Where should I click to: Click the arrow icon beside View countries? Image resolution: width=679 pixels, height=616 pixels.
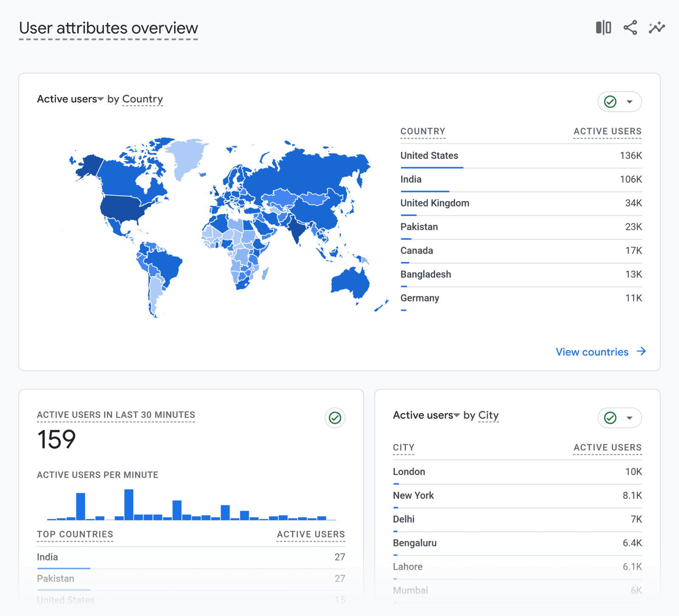click(641, 352)
